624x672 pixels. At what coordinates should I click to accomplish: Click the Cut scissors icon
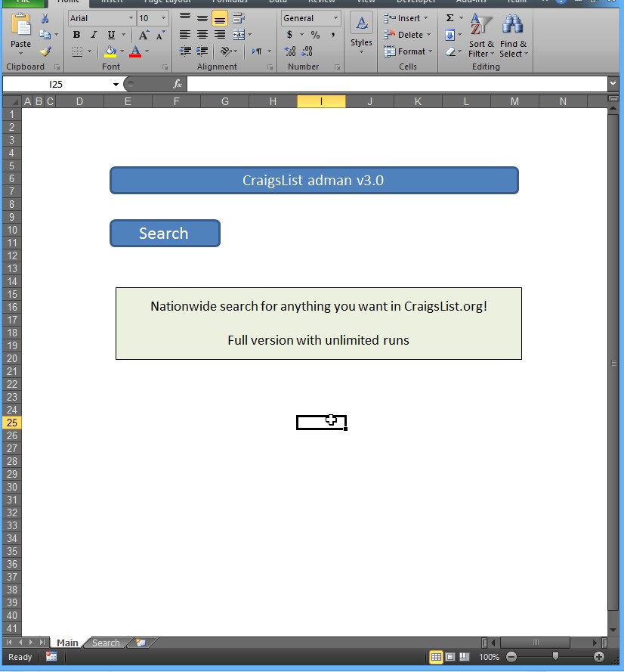[45, 18]
